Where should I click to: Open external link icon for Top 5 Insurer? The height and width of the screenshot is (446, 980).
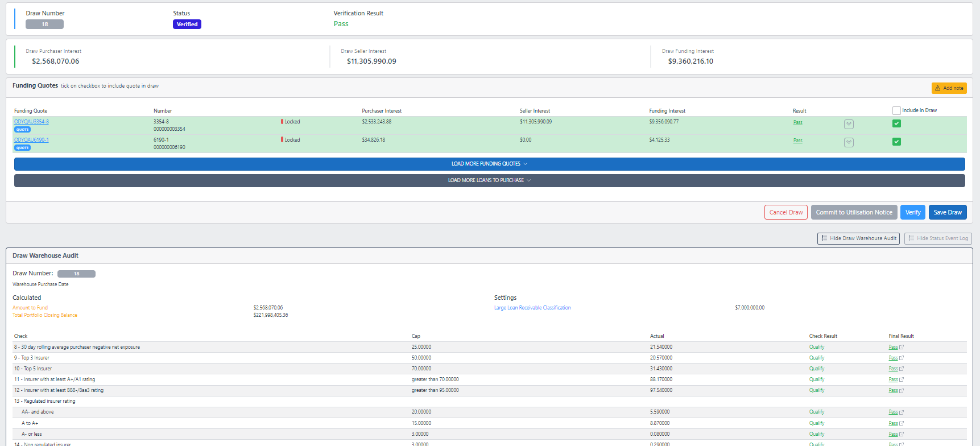[902, 369]
